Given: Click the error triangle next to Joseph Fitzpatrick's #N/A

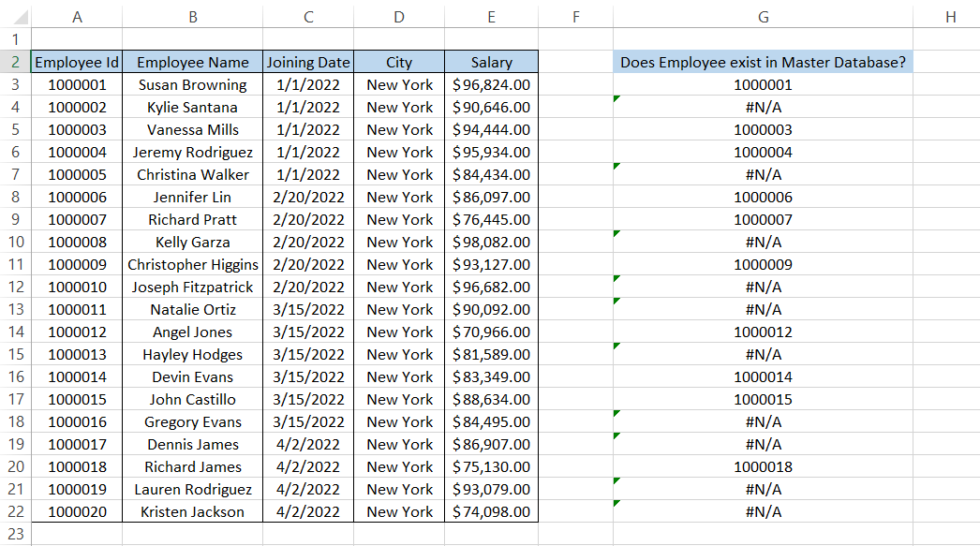Looking at the screenshot, I should coord(617,280).
